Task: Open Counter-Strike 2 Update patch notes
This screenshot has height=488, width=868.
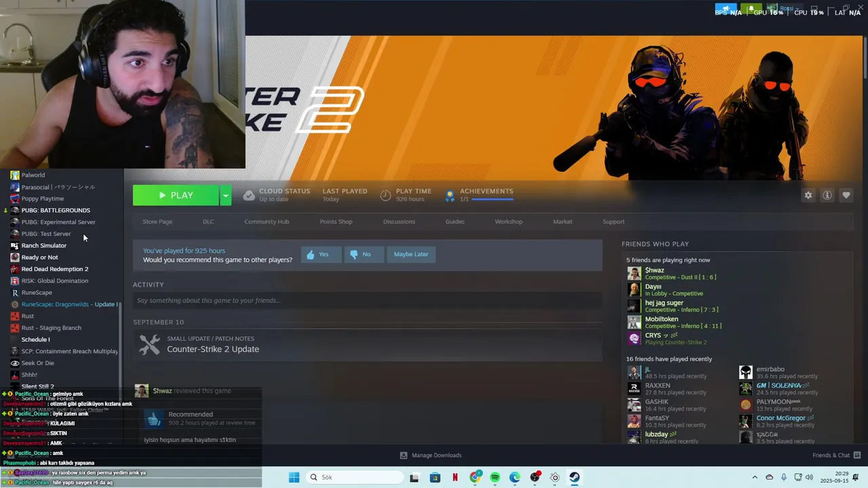Action: click(x=213, y=349)
